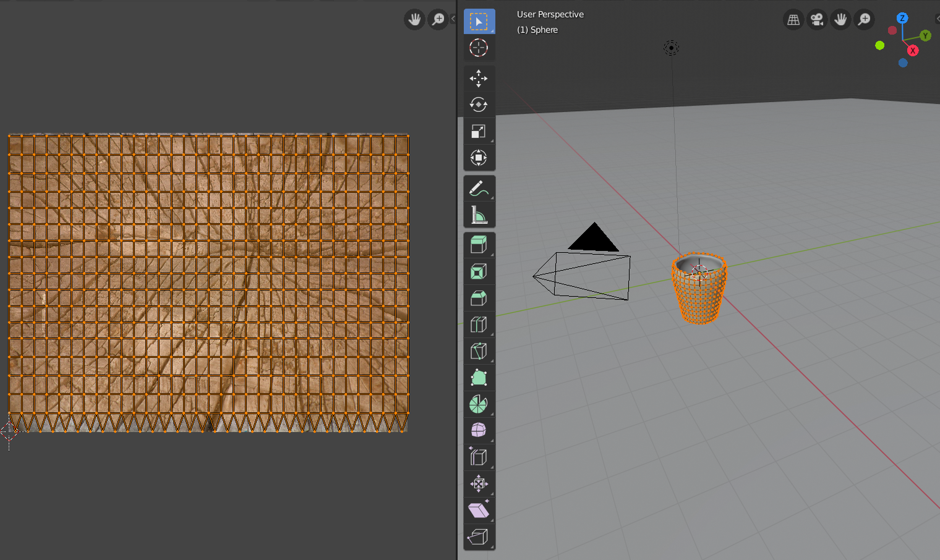Click the blue Z axis on gizmo
Screen dimensions: 940x560
click(x=902, y=18)
